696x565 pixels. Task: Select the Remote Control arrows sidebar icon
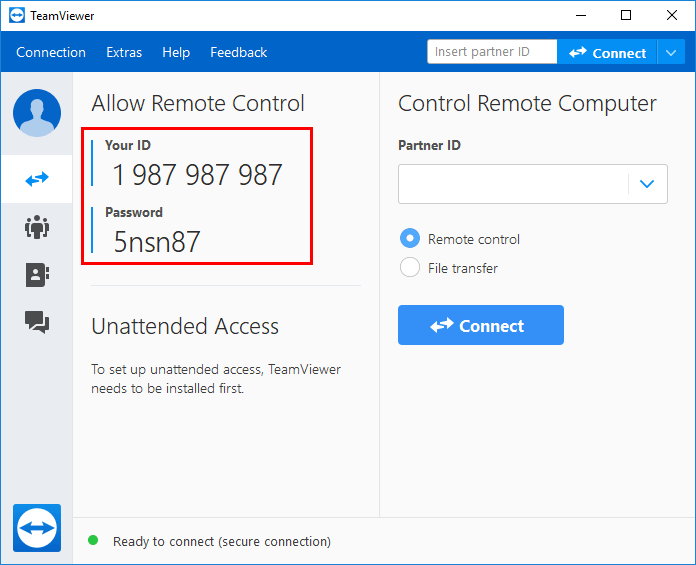[37, 179]
